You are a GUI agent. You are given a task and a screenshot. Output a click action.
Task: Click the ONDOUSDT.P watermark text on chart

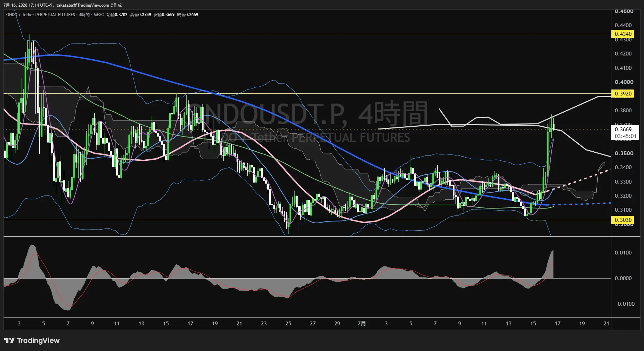click(268, 114)
